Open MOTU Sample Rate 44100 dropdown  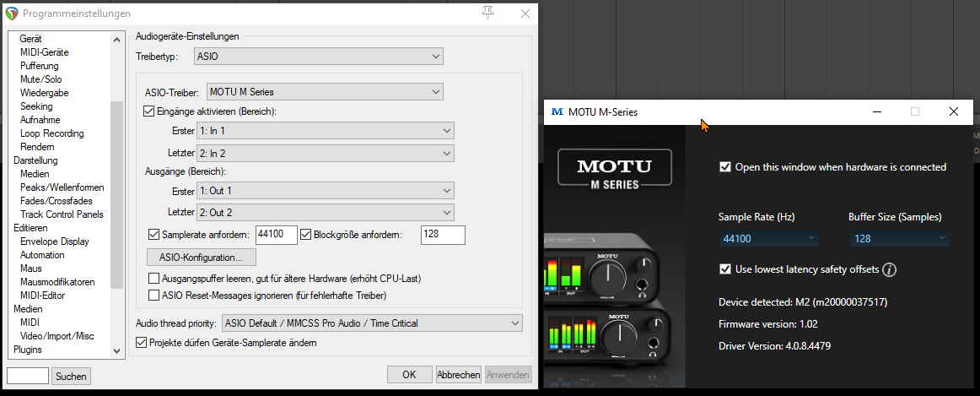pyautogui.click(x=769, y=238)
